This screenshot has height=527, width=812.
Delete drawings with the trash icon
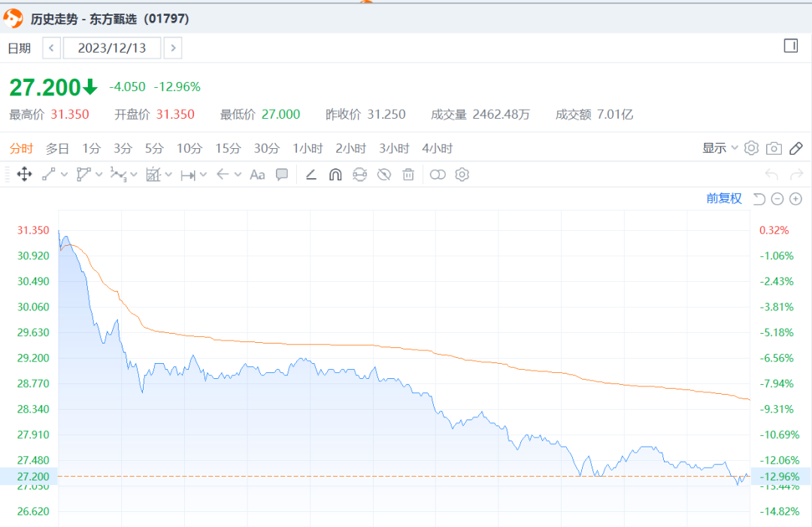[408, 174]
